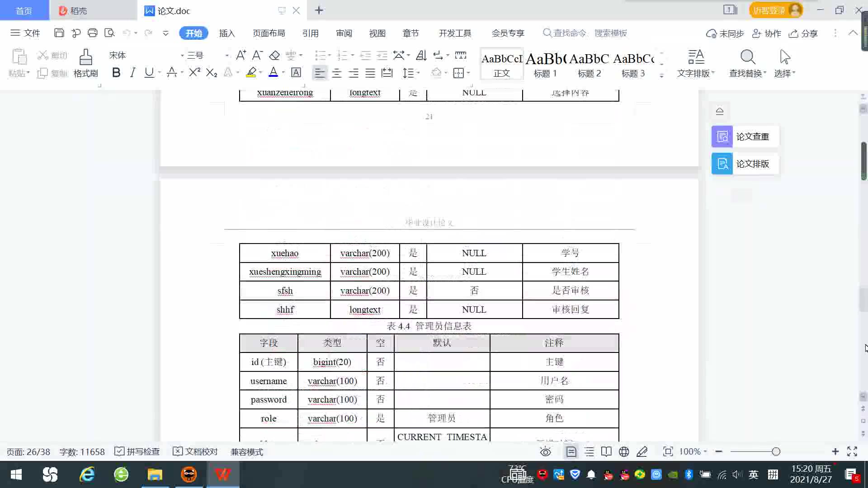This screenshot has width=868, height=488.
Task: Click the superscript icon
Action: tap(194, 73)
